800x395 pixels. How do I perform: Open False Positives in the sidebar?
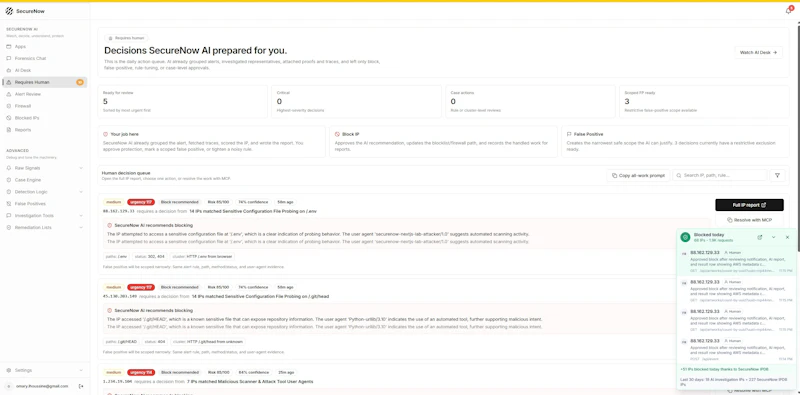[44, 204]
